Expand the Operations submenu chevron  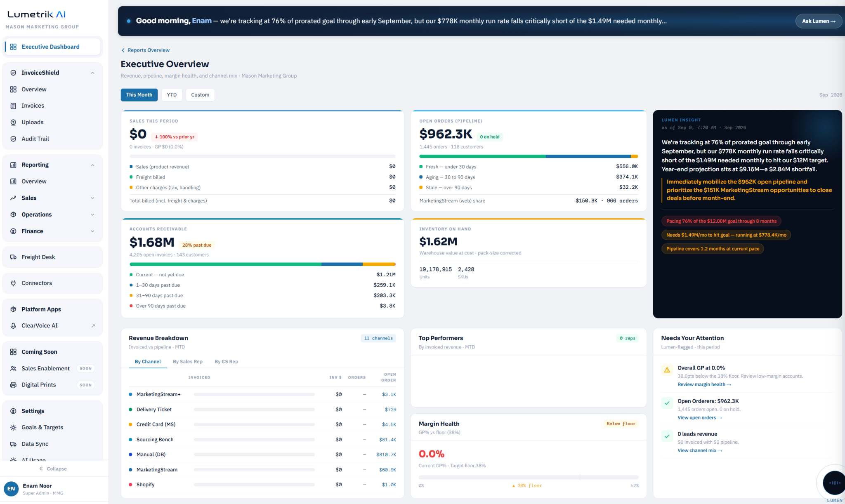pos(92,214)
